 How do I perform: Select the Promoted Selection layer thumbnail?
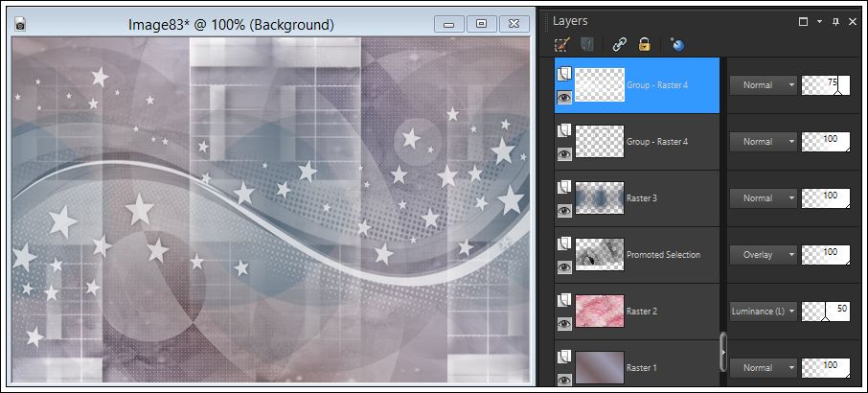point(600,255)
